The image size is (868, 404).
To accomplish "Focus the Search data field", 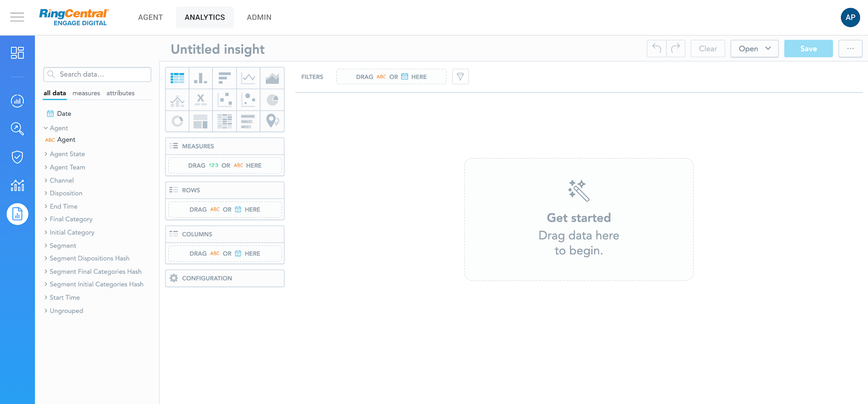I will coord(97,74).
